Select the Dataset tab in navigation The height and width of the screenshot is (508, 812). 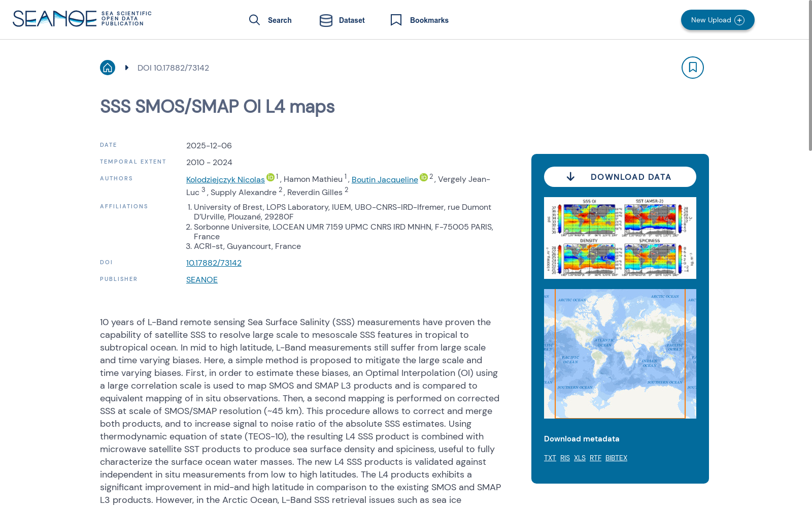351,20
